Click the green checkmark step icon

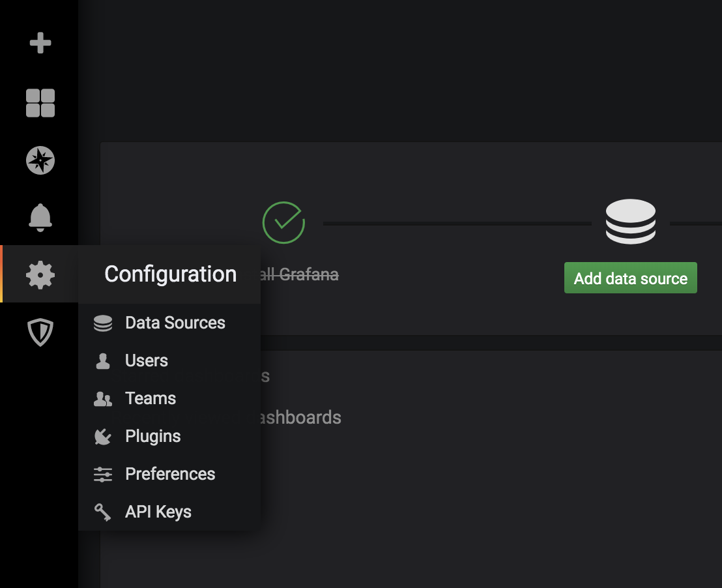283,222
